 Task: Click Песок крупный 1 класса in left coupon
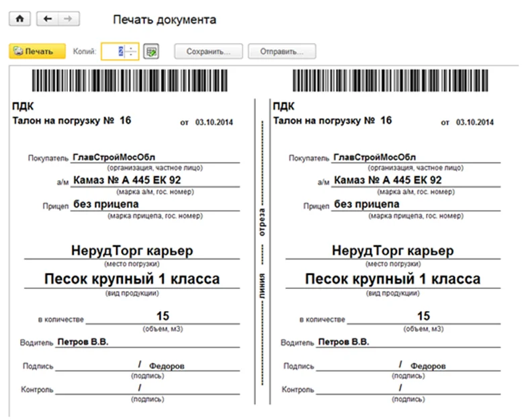tap(132, 279)
